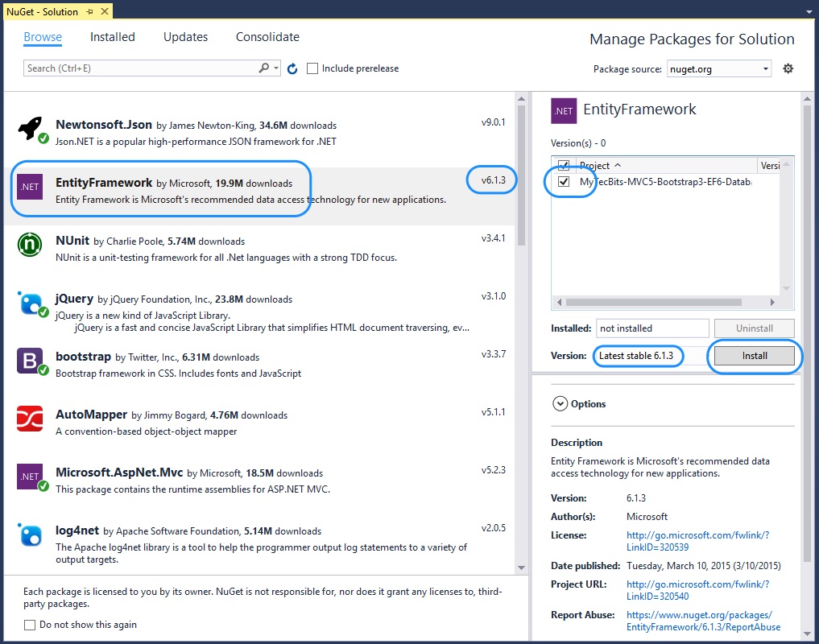Click the truncated Versi column header

coord(769,166)
